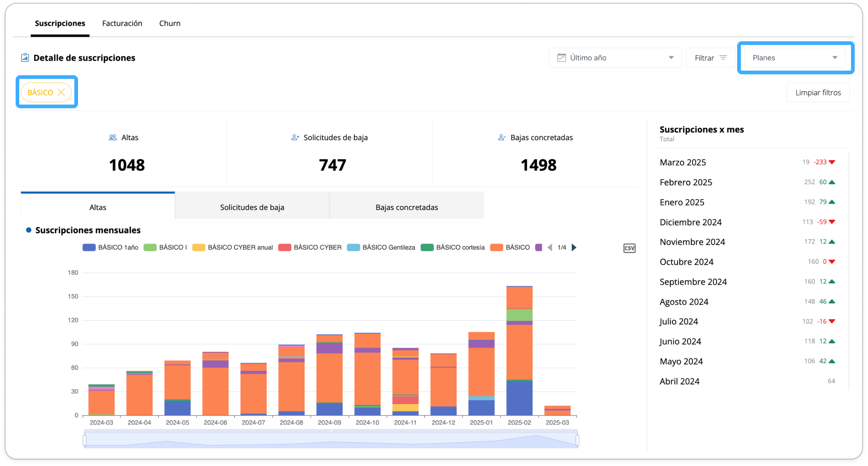Click the 2025-02 bar in the chart
Screen dimensions: 868x466
519,351
